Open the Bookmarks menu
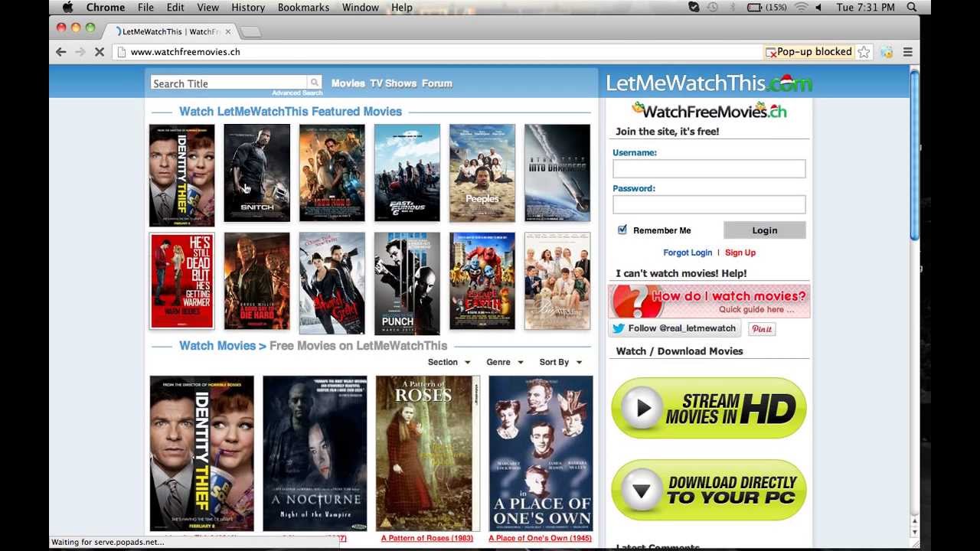Viewport: 980px width, 551px height. tap(304, 7)
